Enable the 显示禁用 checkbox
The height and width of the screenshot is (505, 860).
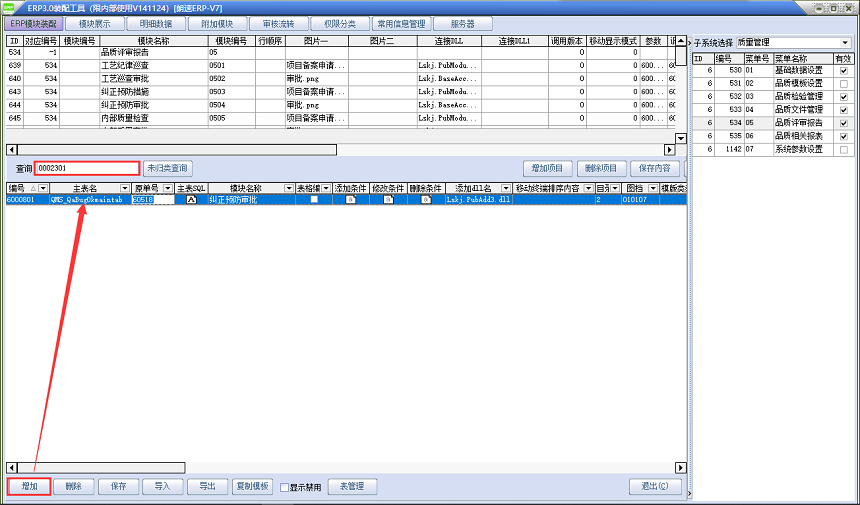click(x=283, y=487)
